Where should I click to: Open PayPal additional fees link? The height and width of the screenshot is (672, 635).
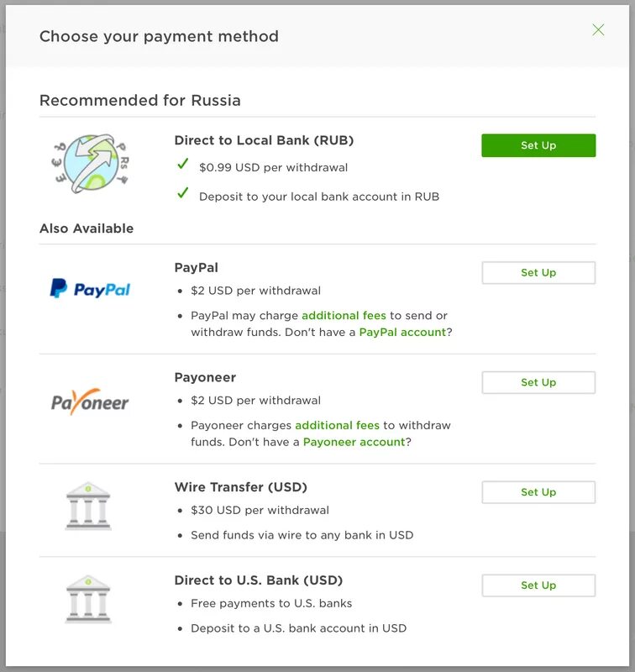344,316
